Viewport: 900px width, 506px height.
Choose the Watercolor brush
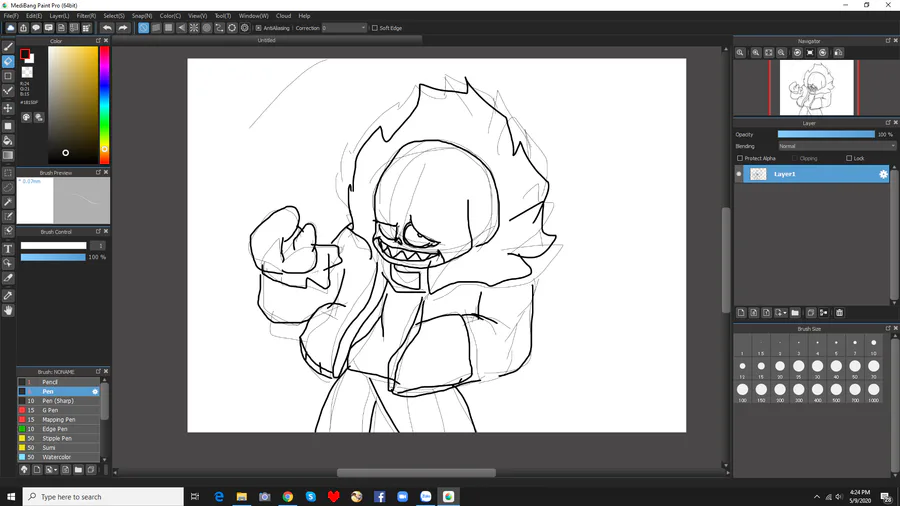click(x=59, y=457)
